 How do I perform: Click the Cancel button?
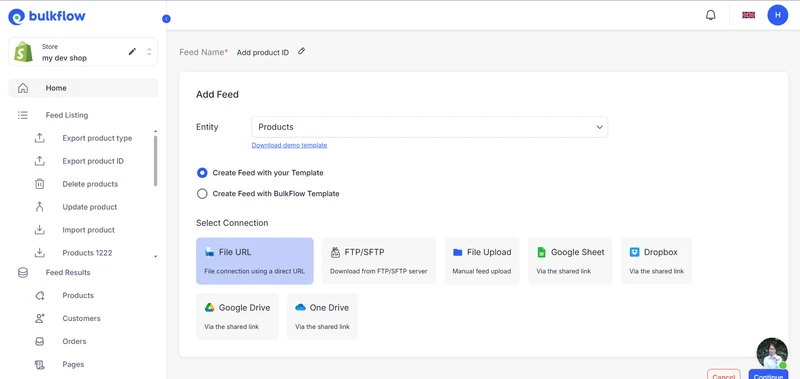[723, 375]
